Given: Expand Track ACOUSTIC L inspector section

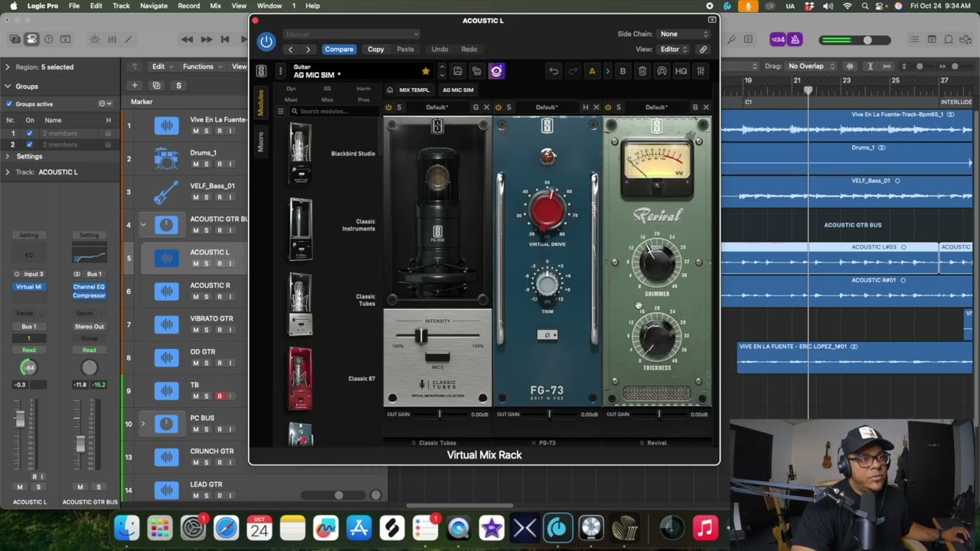Looking at the screenshot, I should 8,172.
